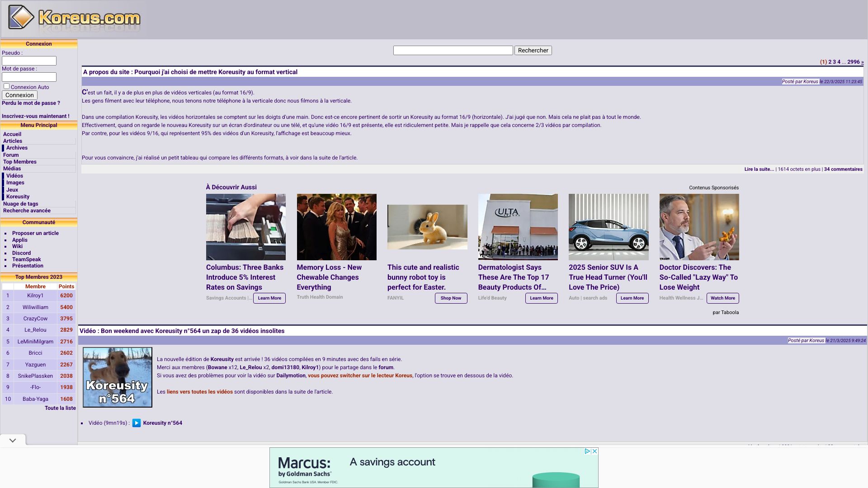Go to next page with the » arrow
Screen dimensions: 868x488
point(862,62)
